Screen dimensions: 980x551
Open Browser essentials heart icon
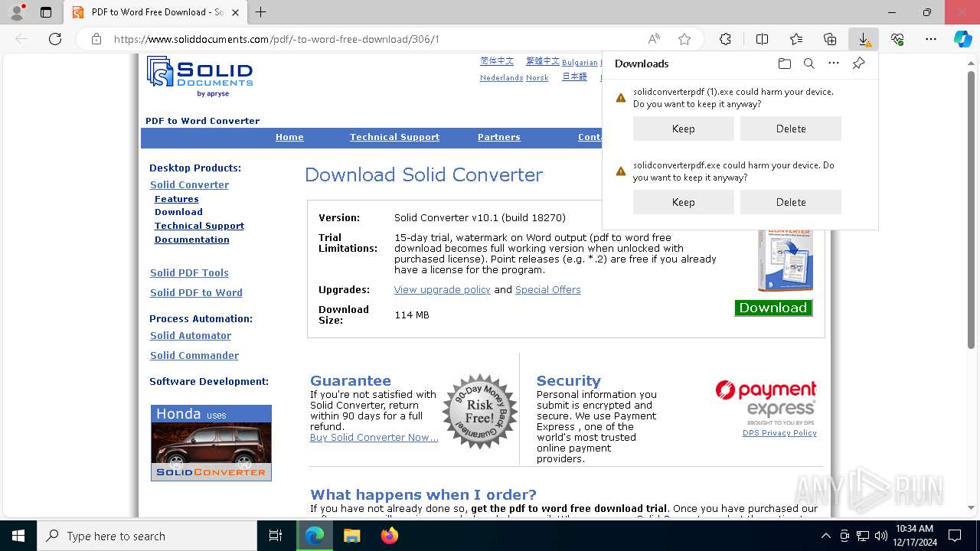point(897,39)
